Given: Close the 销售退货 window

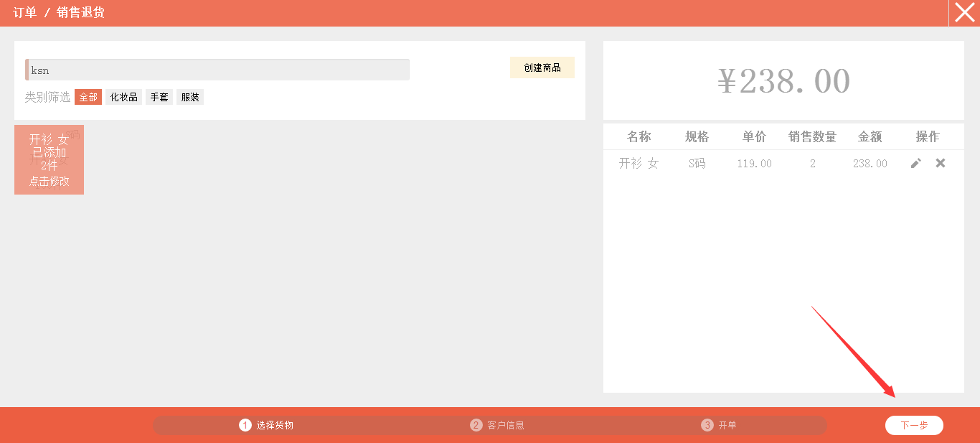Looking at the screenshot, I should (964, 13).
